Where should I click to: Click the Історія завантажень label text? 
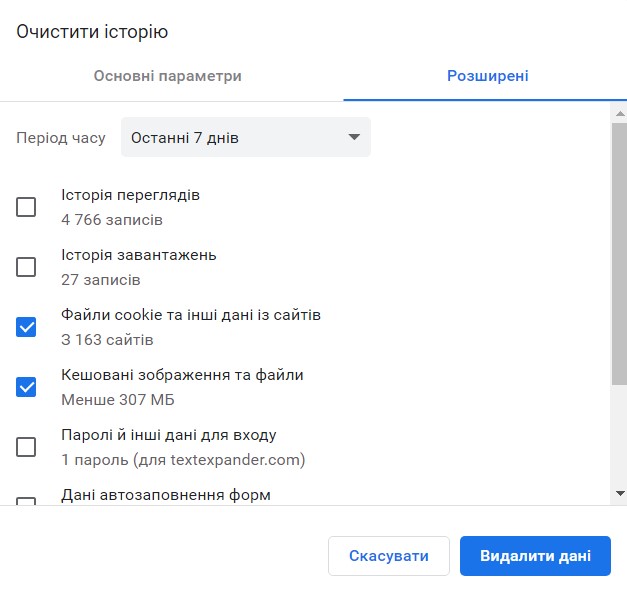point(139,255)
